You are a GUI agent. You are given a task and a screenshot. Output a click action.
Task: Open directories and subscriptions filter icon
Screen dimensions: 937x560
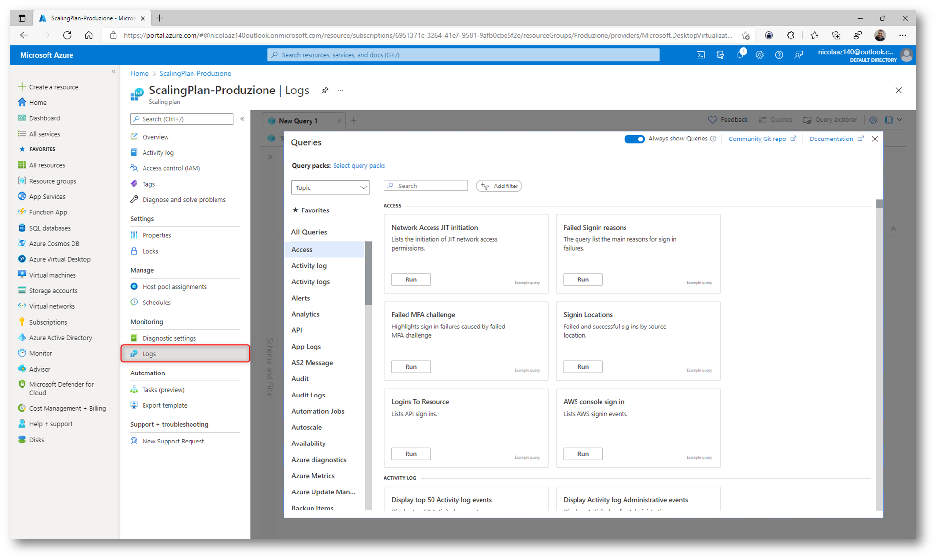720,55
